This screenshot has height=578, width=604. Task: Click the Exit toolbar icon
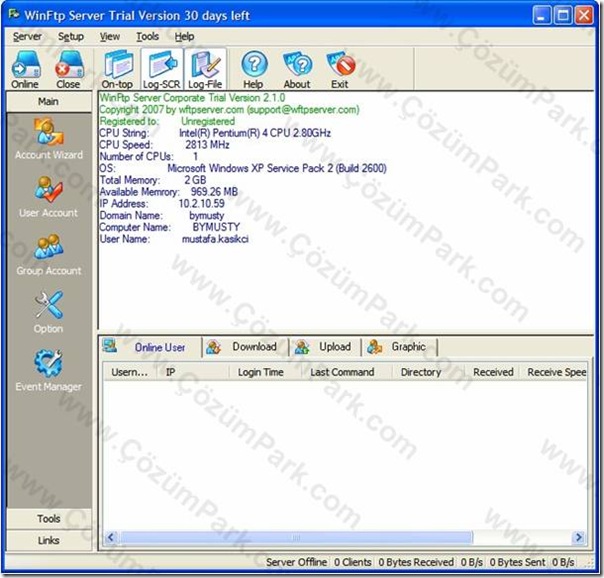[340, 70]
